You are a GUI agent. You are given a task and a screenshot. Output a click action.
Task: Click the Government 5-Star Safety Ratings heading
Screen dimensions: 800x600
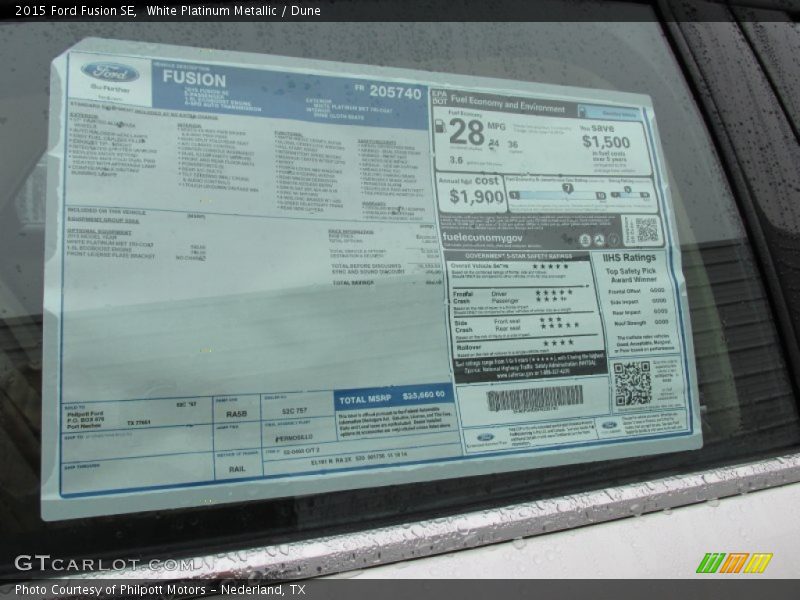(x=518, y=256)
